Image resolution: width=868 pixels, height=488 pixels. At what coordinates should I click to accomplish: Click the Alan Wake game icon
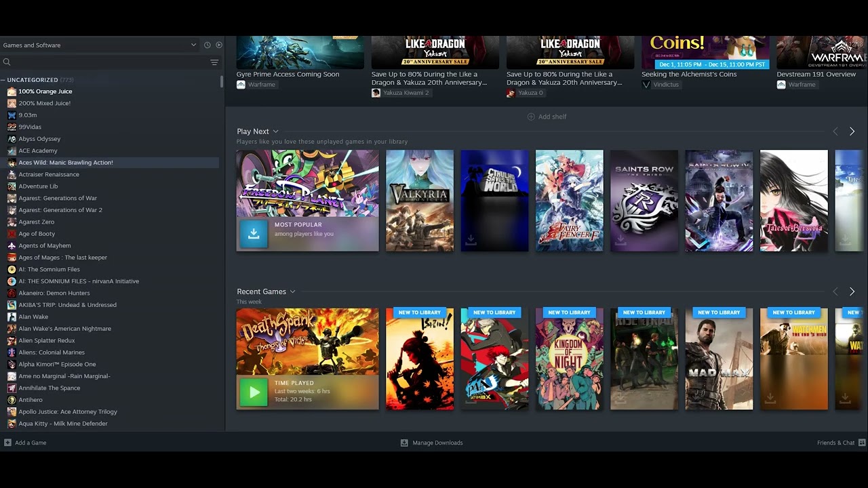[x=12, y=317]
